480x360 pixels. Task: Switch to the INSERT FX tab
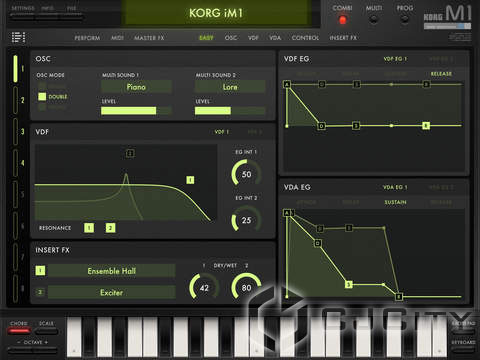[343, 38]
